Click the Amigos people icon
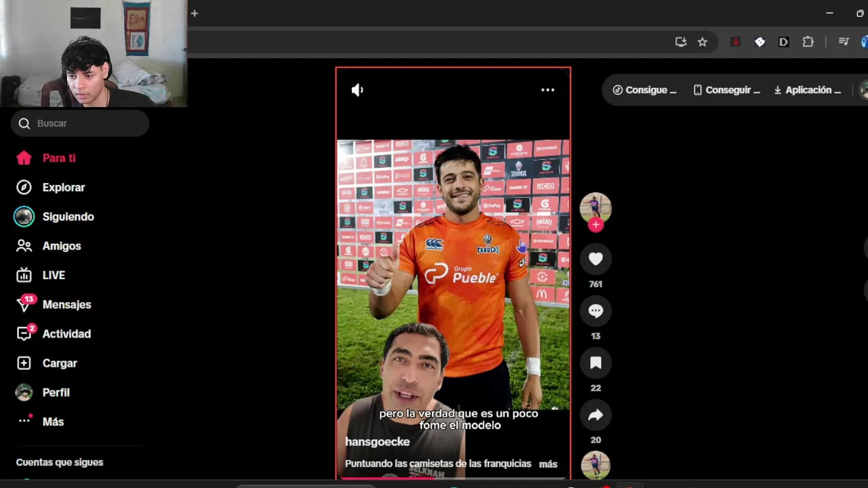Viewport: 868px width, 488px height. click(24, 246)
